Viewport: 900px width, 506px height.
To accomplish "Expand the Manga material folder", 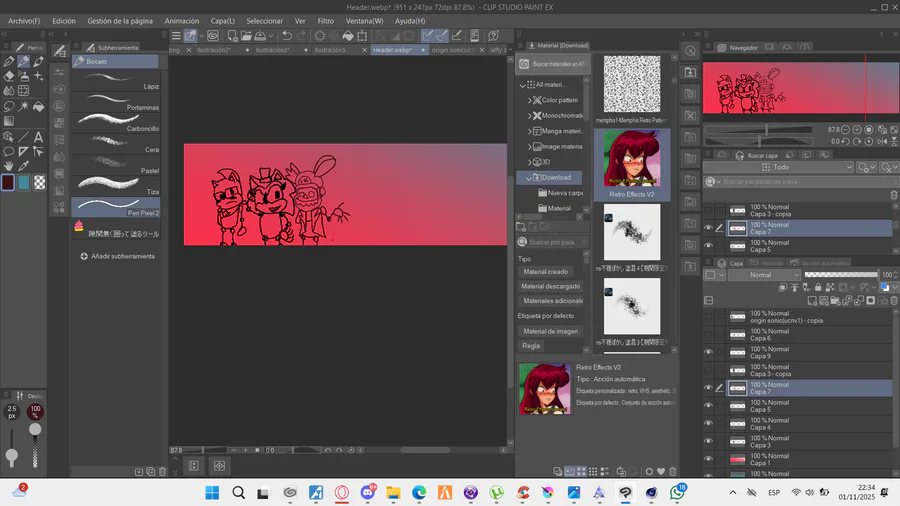I will click(x=529, y=131).
